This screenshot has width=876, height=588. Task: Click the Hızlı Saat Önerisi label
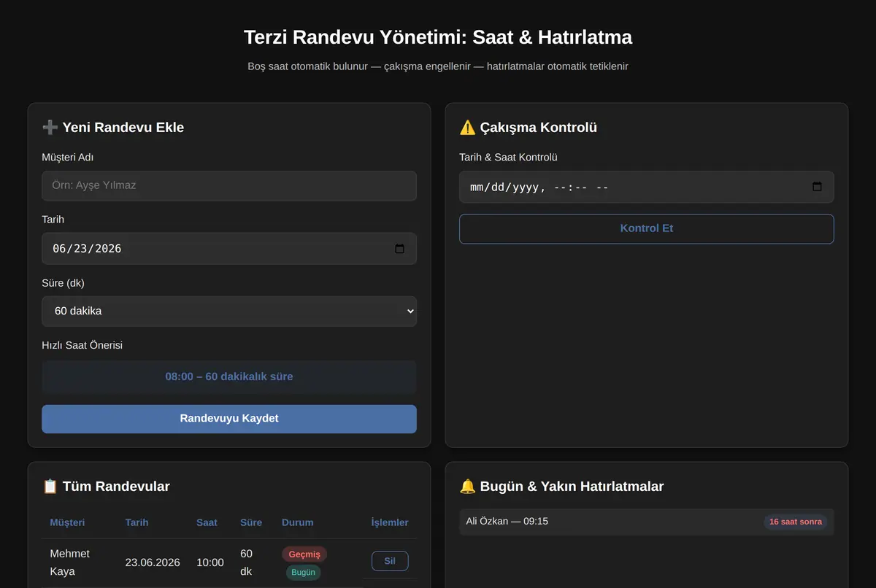pyautogui.click(x=82, y=345)
